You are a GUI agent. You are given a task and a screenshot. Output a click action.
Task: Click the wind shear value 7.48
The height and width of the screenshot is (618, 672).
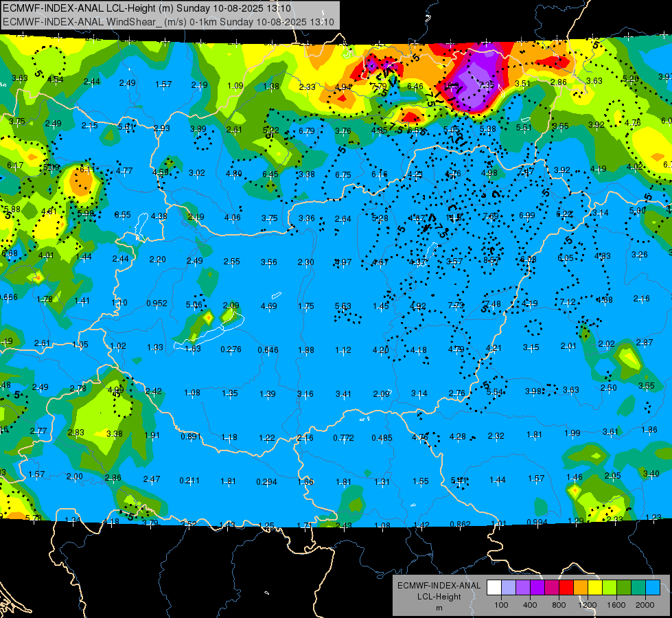tap(493, 304)
